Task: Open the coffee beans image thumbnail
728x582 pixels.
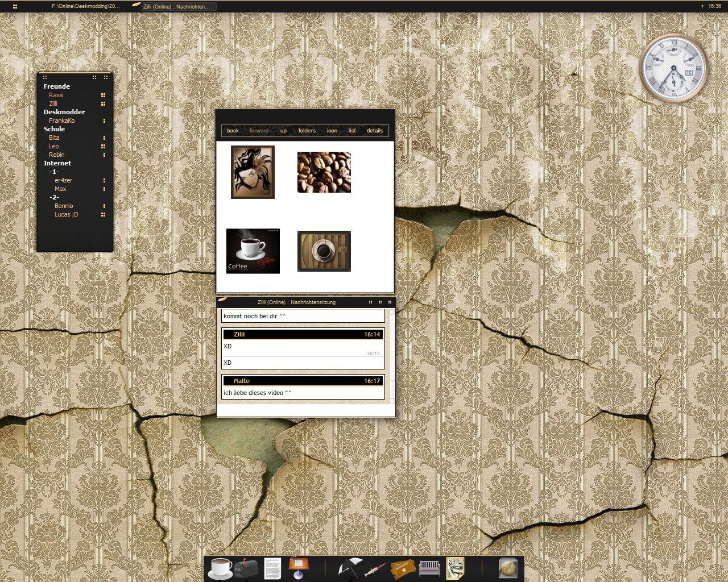Action: point(324,172)
